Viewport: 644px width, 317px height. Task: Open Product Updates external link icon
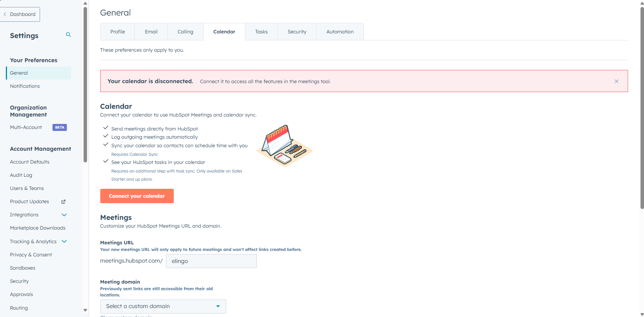tap(63, 202)
